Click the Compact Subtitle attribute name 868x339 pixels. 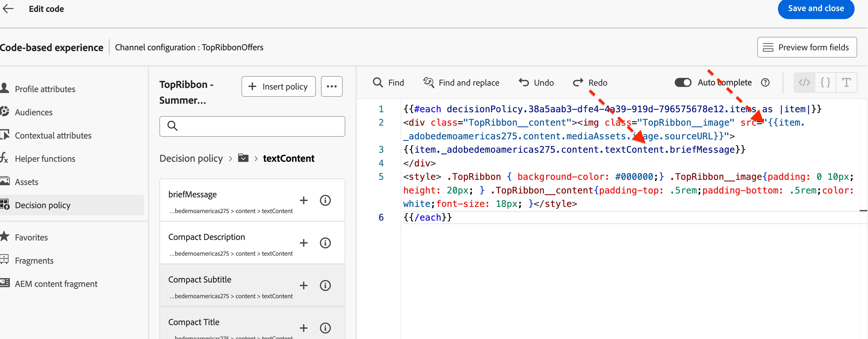point(199,280)
